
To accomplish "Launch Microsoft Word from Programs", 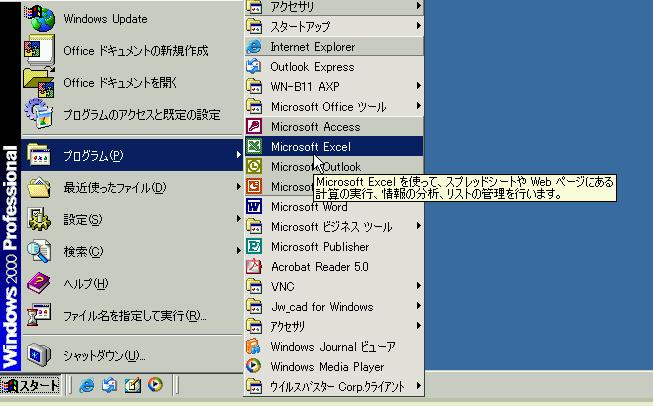I will [334, 207].
